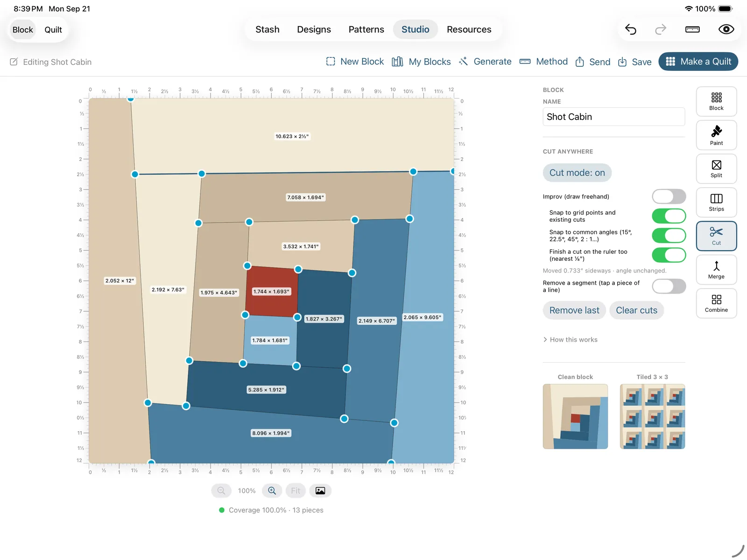747x560 pixels.
Task: Zoom out with the minus magnifier
Action: click(x=221, y=490)
